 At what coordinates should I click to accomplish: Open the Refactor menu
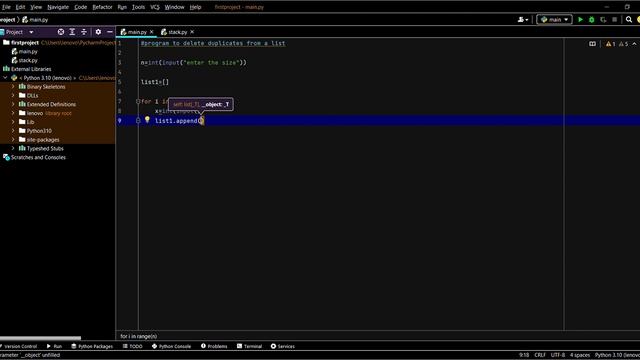pos(102,7)
